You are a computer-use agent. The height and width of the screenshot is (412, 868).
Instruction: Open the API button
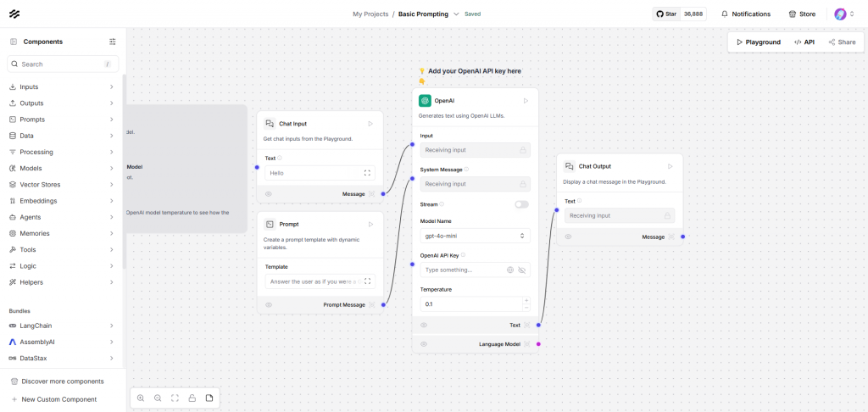[x=804, y=42]
